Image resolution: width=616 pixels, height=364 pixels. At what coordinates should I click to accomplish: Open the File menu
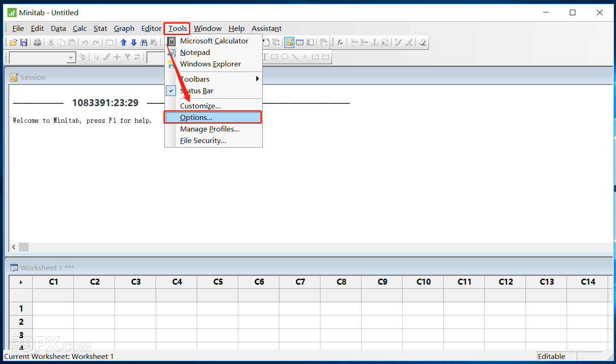(18, 28)
